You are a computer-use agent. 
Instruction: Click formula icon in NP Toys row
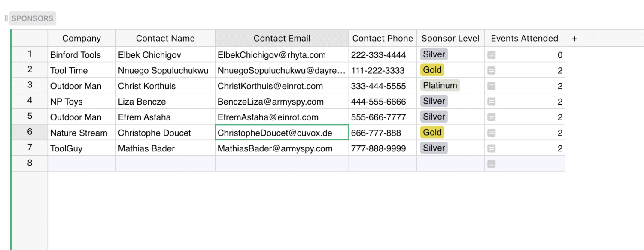click(492, 102)
